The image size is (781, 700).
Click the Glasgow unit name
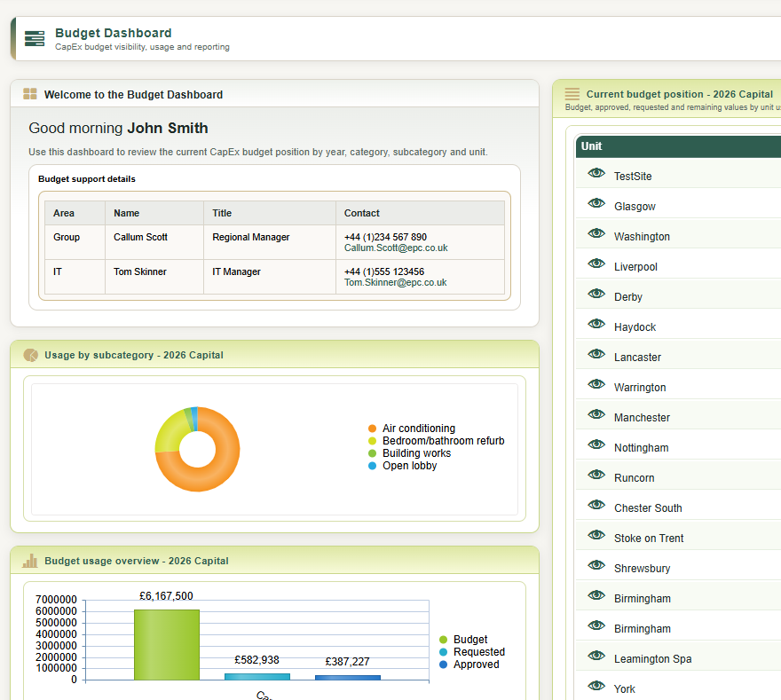click(635, 207)
